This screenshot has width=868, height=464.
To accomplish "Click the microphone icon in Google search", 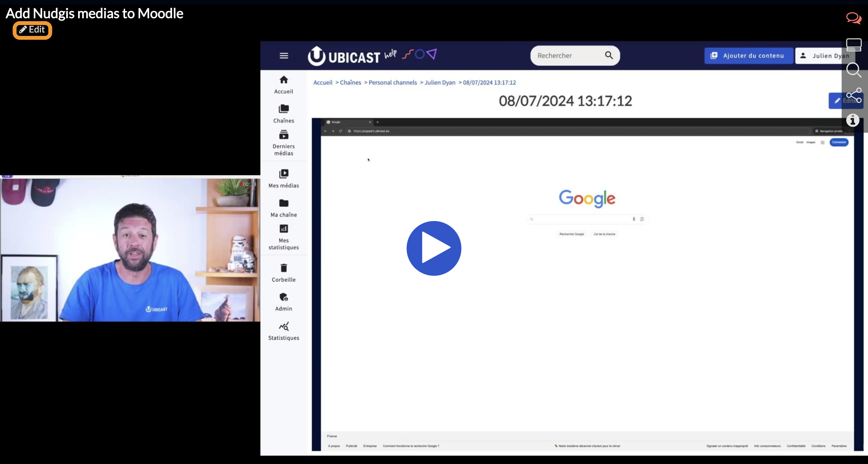I will tap(633, 219).
